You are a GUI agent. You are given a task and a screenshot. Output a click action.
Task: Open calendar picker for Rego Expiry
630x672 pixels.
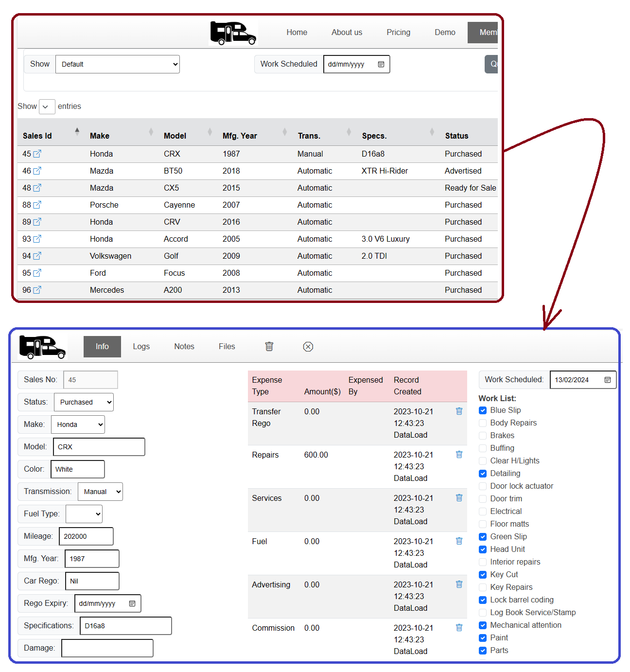click(x=132, y=603)
